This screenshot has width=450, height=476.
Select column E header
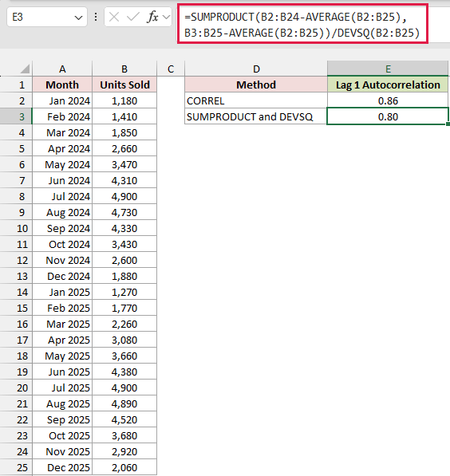pyautogui.click(x=388, y=69)
